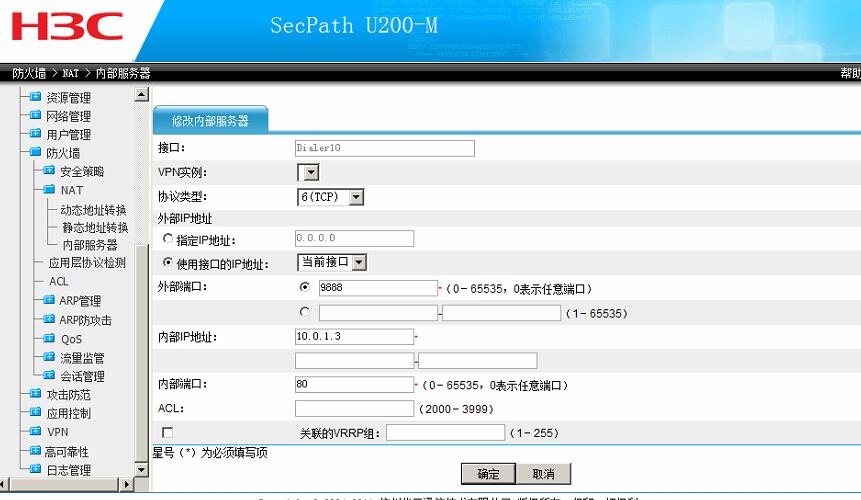Open the ACL menu item in the sidebar

pos(59,281)
